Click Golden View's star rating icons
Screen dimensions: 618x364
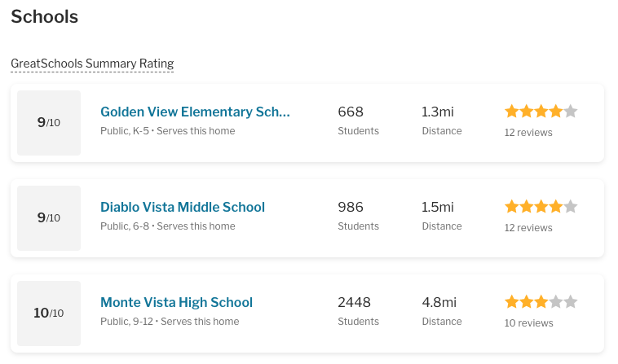[541, 112]
